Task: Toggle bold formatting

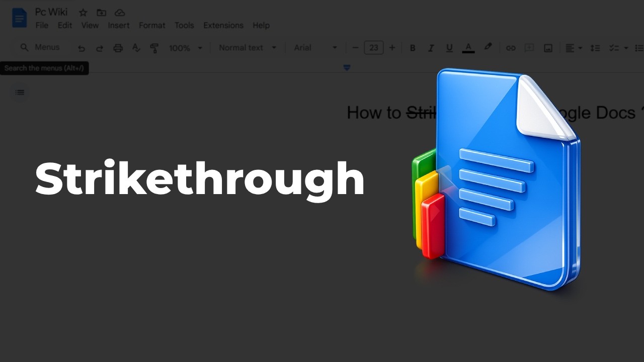Action: point(413,48)
